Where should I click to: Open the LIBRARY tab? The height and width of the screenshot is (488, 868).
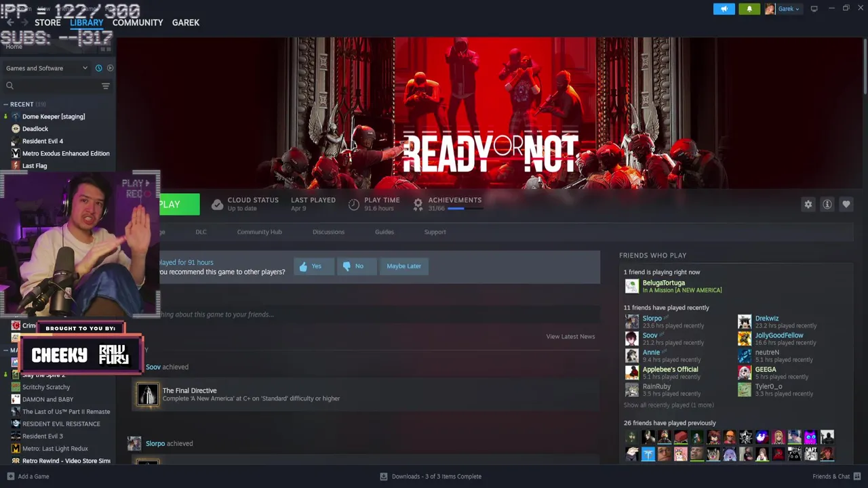(86, 22)
